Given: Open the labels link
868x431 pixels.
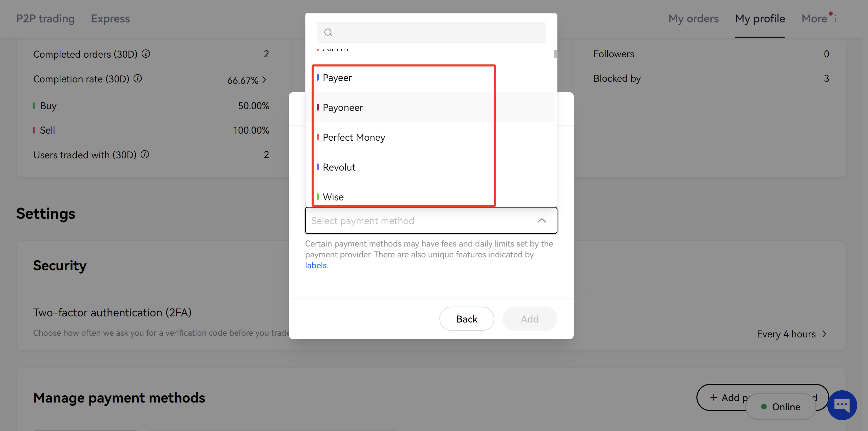Looking at the screenshot, I should (x=316, y=266).
